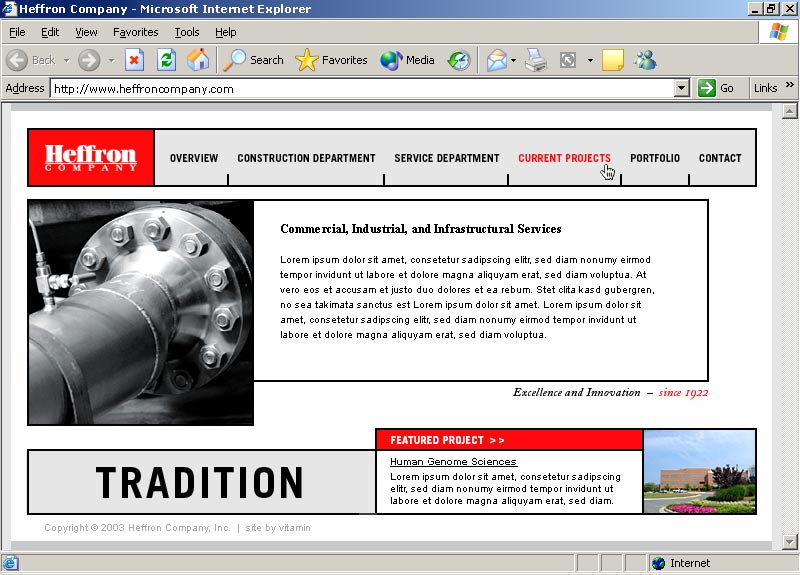Screen dimensions: 800x575
Task: Open the Favorites star button
Action: tap(332, 60)
